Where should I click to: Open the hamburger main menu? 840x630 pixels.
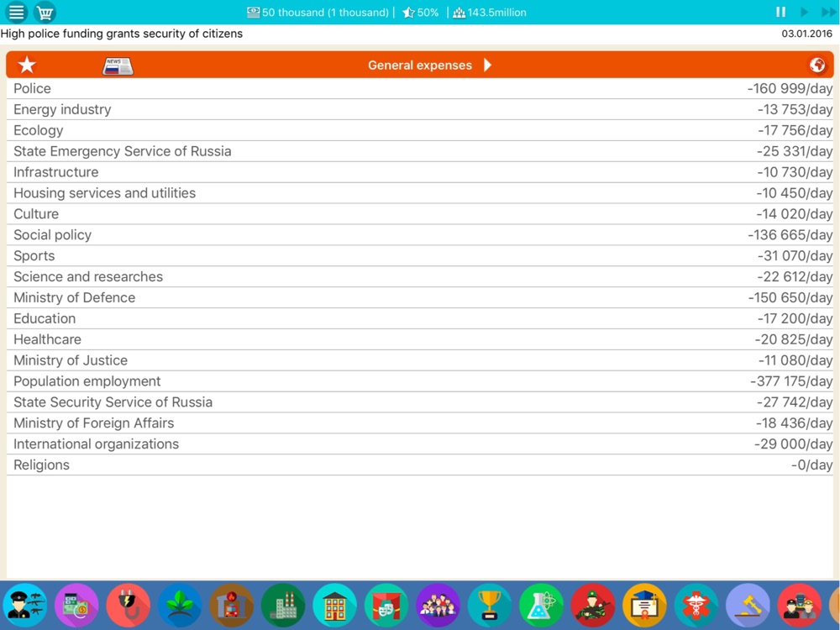(17, 12)
